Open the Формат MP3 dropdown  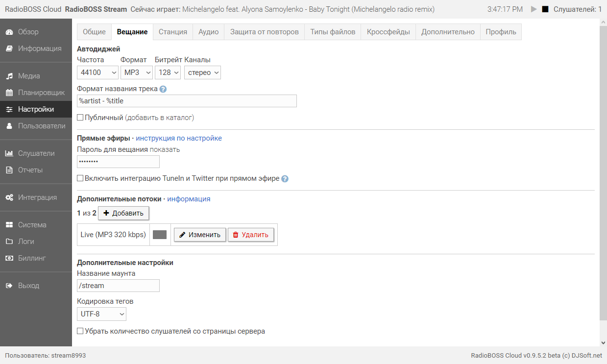coord(137,73)
